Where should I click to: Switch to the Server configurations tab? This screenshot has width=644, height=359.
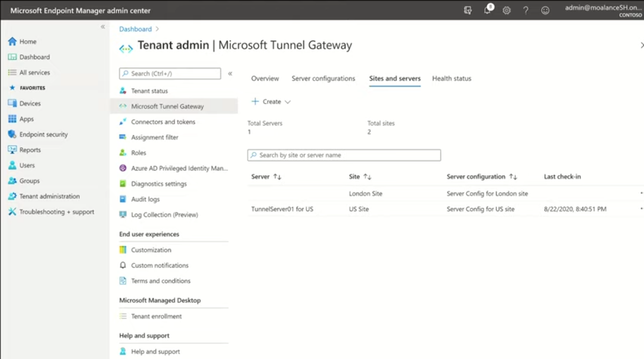pyautogui.click(x=323, y=78)
